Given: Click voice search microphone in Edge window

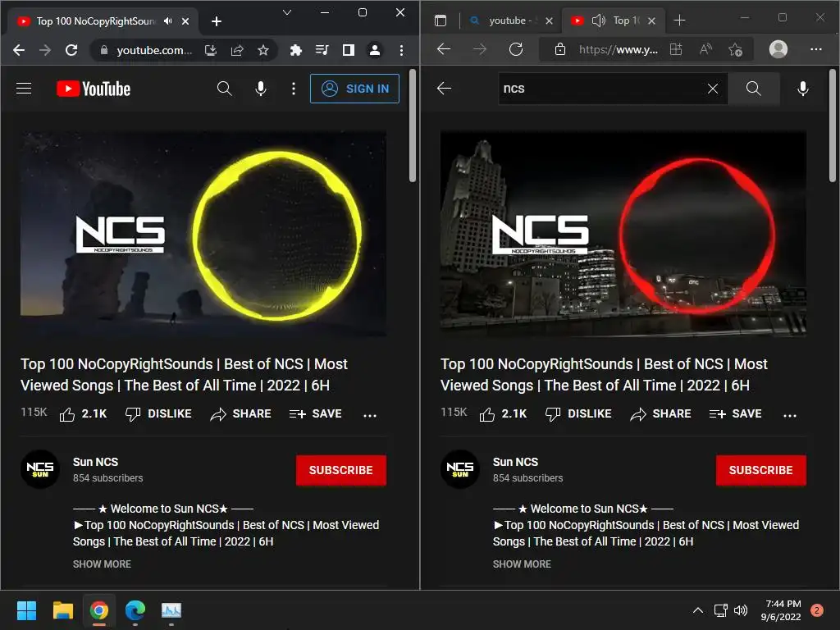Looking at the screenshot, I should [802, 89].
